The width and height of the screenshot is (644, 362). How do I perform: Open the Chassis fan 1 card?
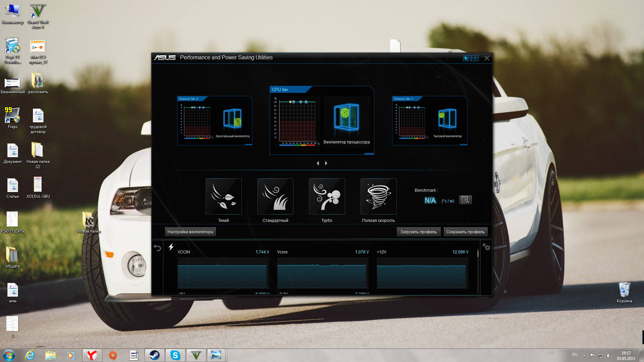tap(430, 121)
